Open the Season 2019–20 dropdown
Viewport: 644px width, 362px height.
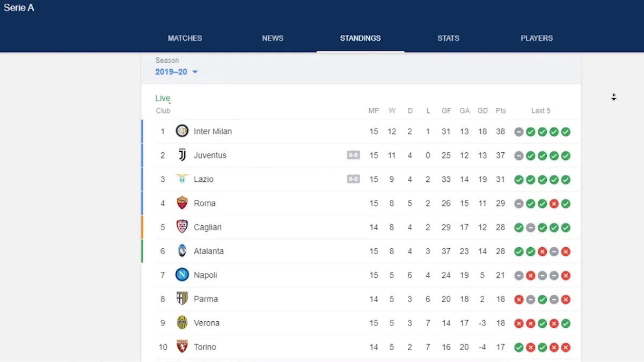(x=176, y=71)
